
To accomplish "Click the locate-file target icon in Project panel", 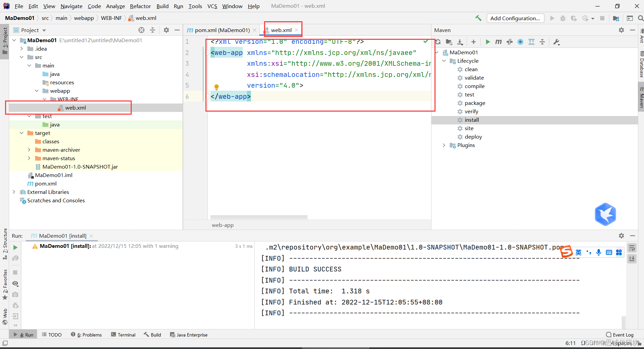I will (141, 30).
